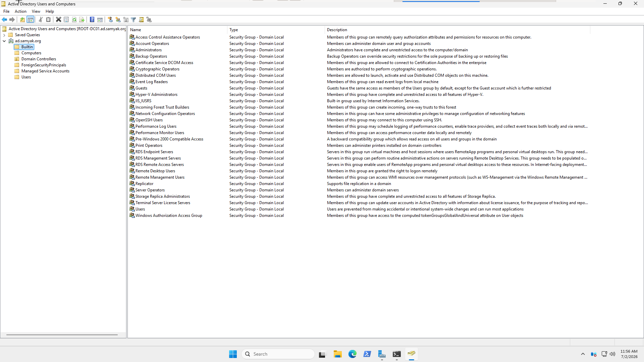This screenshot has width=644, height=362.
Task: Click the Back arrow toolbar icon
Action: click(x=4, y=19)
